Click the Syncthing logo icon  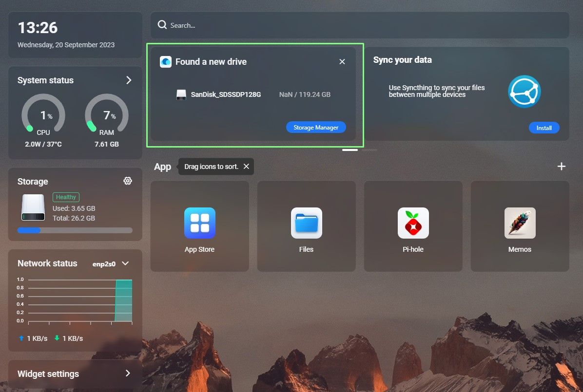pos(524,92)
